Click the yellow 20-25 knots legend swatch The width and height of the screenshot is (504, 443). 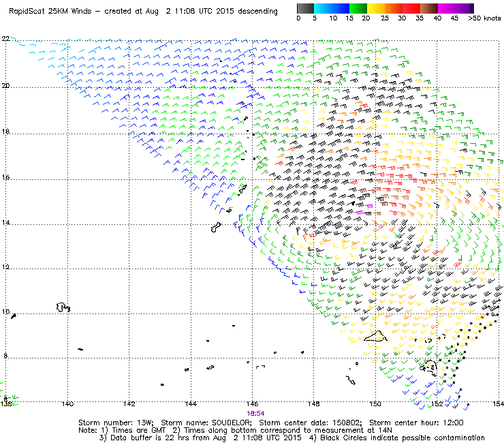pos(376,8)
